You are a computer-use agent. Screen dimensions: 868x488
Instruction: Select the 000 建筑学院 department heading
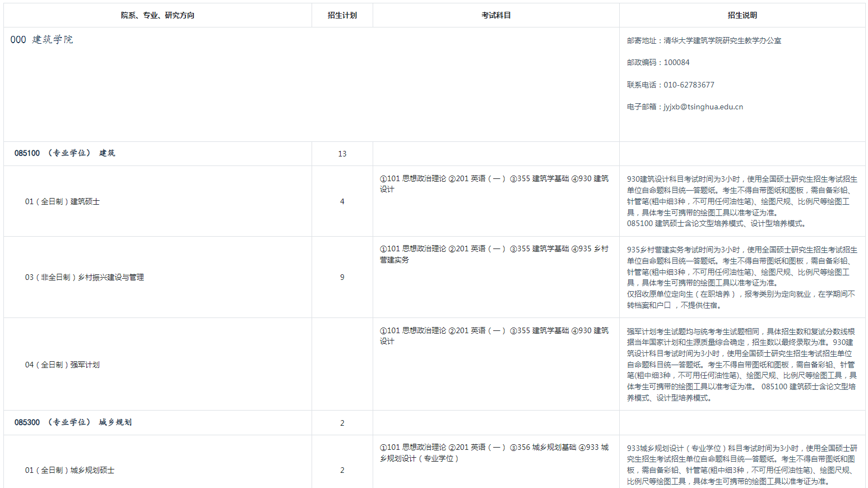point(41,40)
